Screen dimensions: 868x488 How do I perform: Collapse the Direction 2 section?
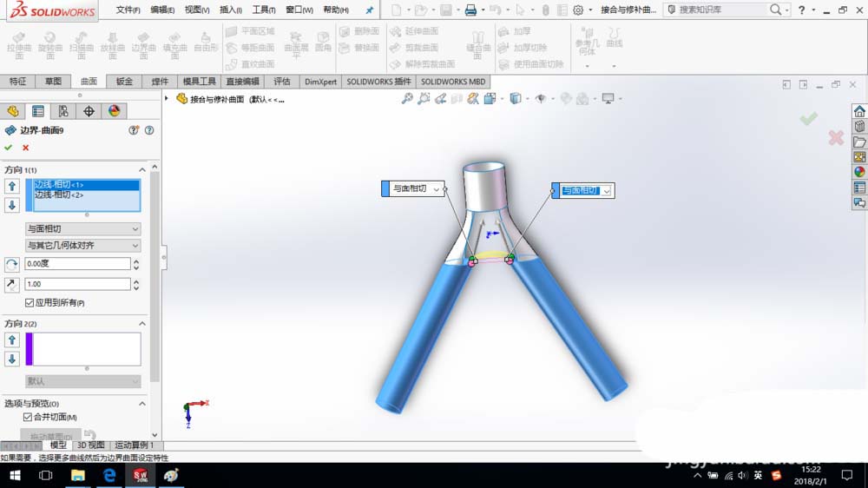click(x=142, y=324)
